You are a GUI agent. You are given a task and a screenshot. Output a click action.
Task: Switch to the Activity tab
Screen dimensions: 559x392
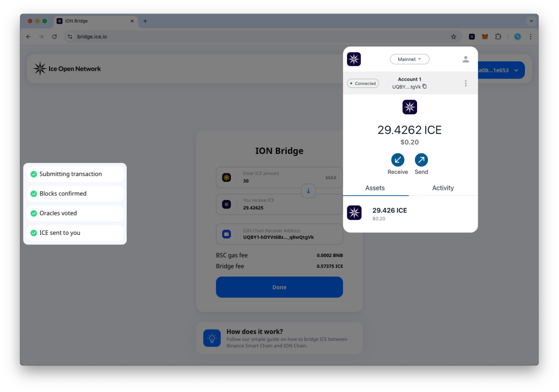[443, 188]
